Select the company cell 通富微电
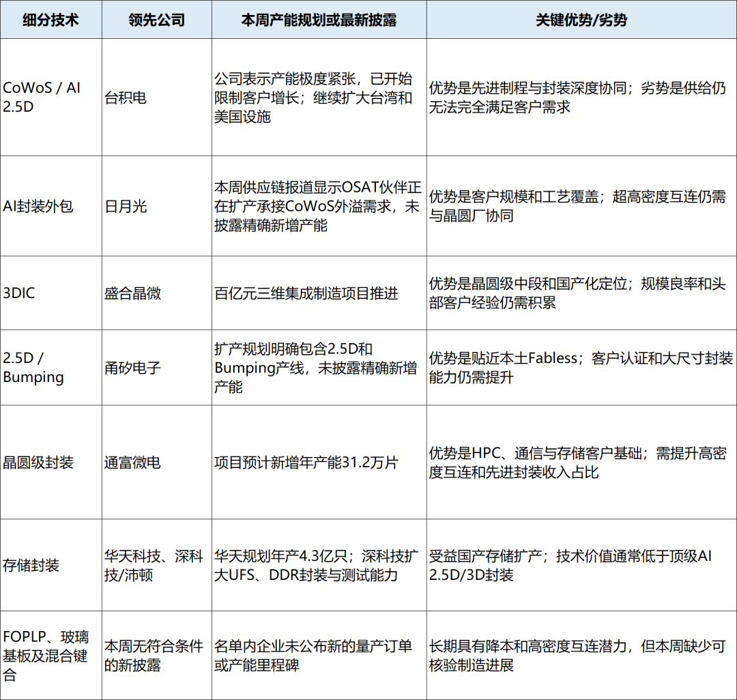737x700 pixels. pos(156,463)
